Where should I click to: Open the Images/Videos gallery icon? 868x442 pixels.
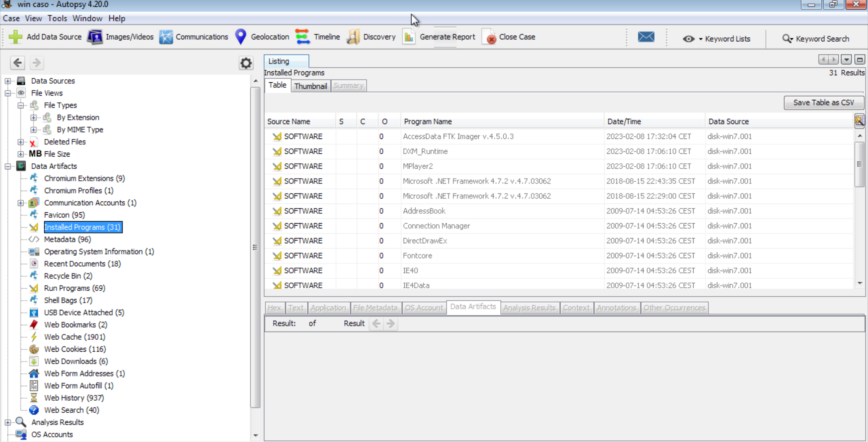pos(95,37)
